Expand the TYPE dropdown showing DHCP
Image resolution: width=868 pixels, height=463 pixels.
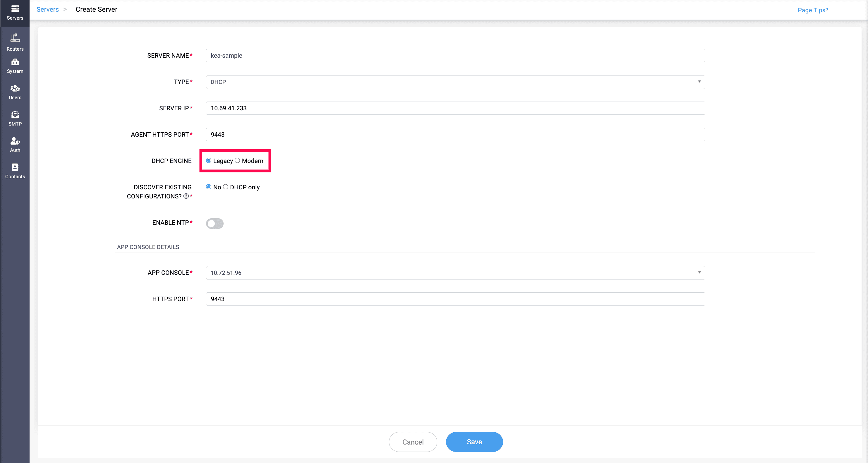(x=455, y=82)
